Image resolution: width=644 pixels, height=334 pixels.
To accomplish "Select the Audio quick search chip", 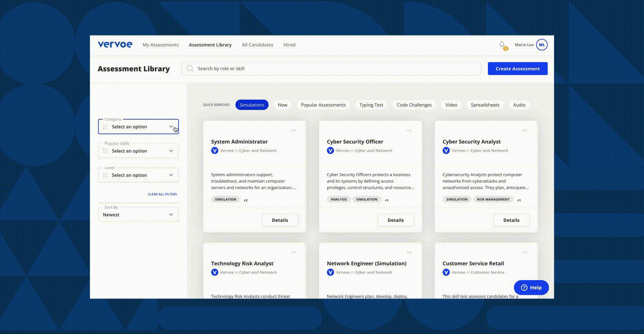I will tap(519, 105).
